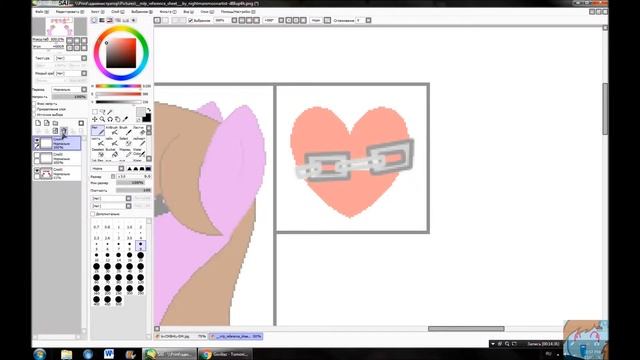Select the AirBrush tool

point(111,130)
